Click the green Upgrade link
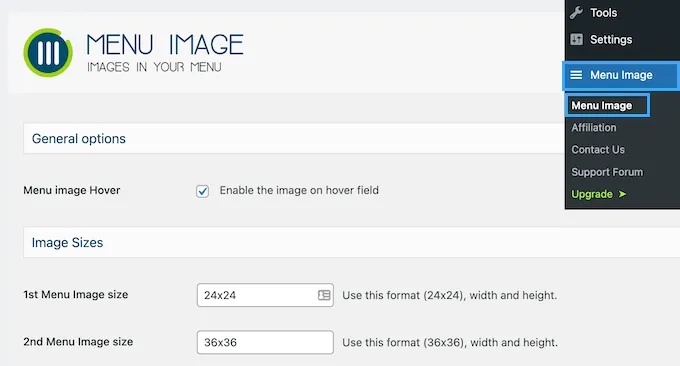Image resolution: width=680 pixels, height=366 pixels. [x=592, y=194]
